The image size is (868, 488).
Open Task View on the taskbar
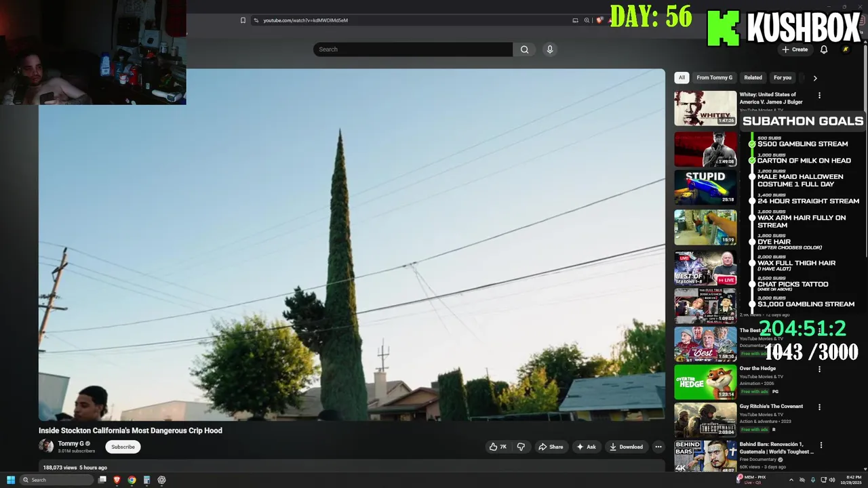[102, 480]
